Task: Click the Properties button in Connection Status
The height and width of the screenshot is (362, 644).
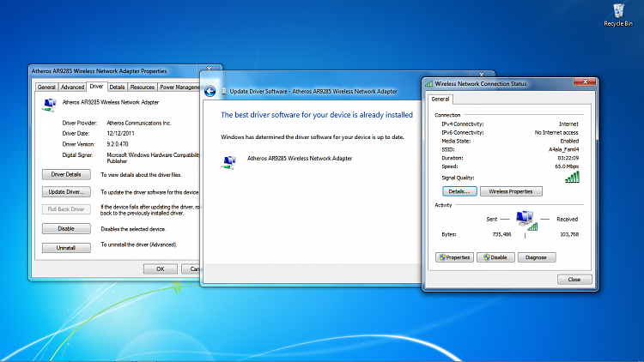Action: 454,257
